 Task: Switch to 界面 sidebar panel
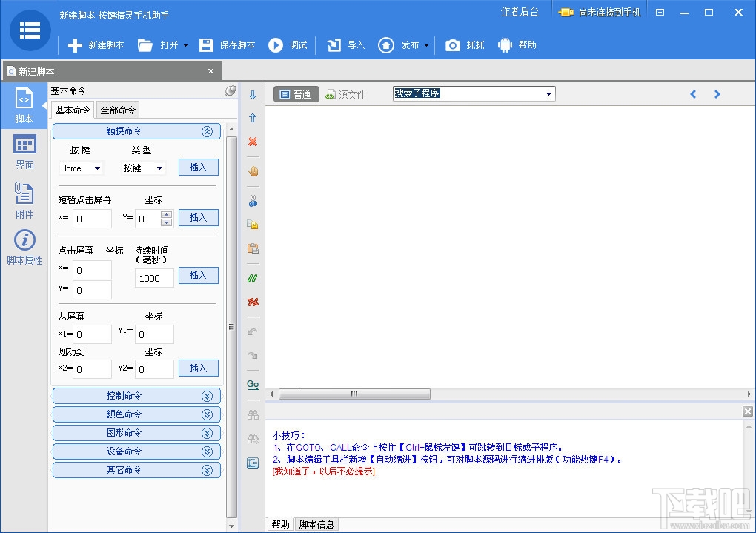coord(24,152)
